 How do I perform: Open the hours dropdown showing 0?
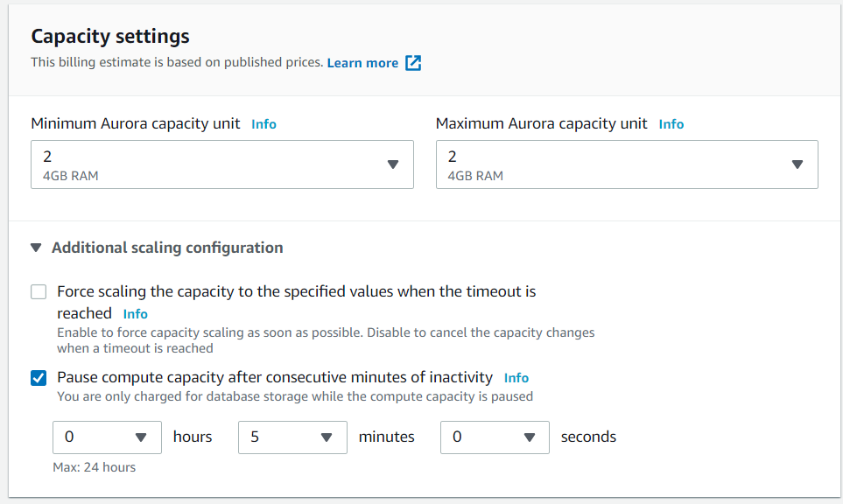point(107,437)
